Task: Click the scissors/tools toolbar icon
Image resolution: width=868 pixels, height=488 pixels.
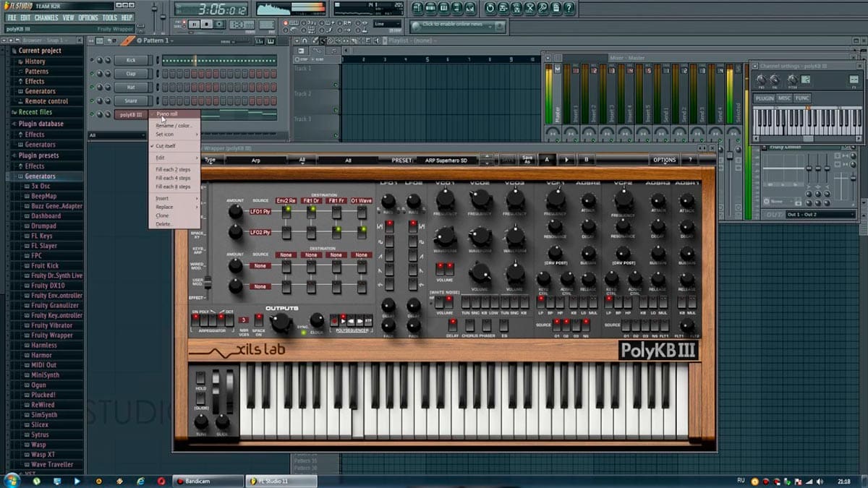Action: click(530, 8)
